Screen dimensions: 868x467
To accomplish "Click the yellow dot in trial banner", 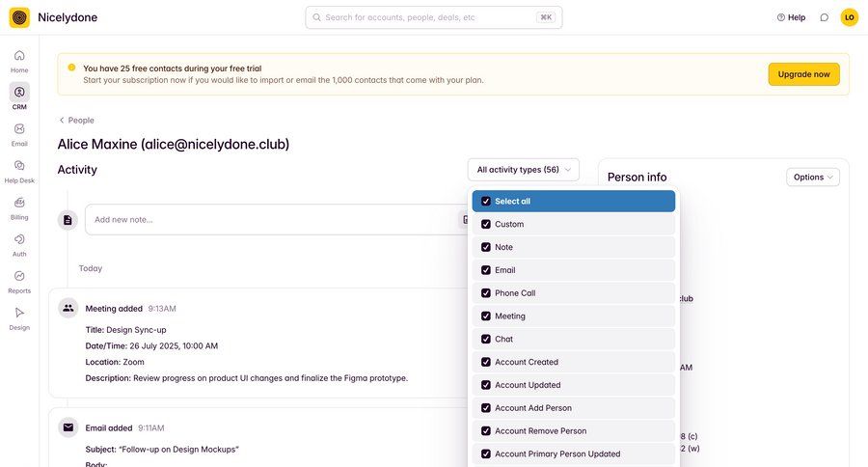I will coord(71,68).
